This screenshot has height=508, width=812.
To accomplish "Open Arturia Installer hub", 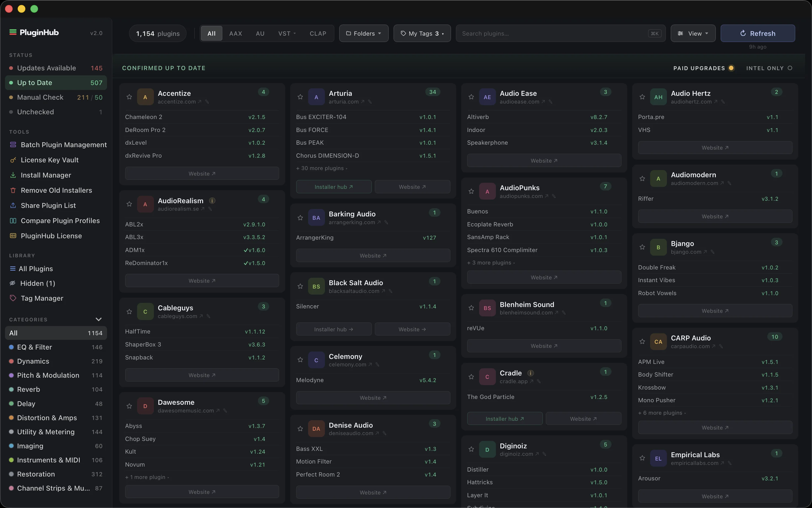I will coord(333,187).
